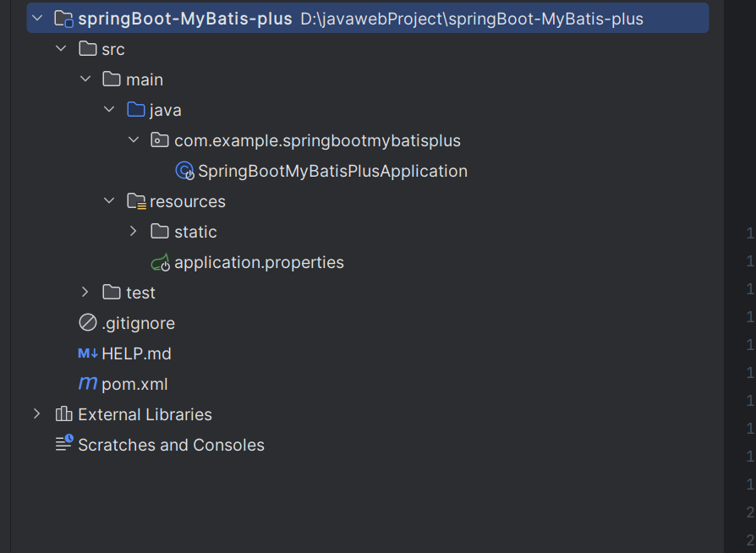Click the .gitignore file icon
The height and width of the screenshot is (553, 756).
88,322
